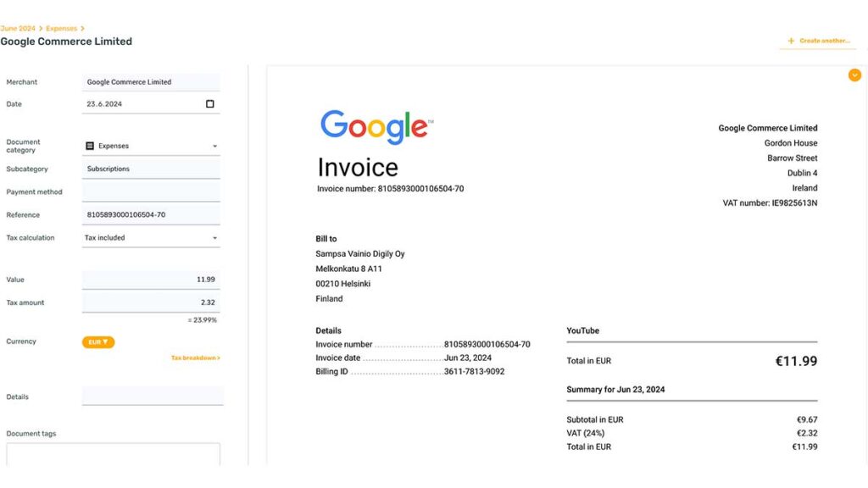Click the orange chevron button on the invoice
The width and height of the screenshot is (868, 488).
[x=854, y=75]
